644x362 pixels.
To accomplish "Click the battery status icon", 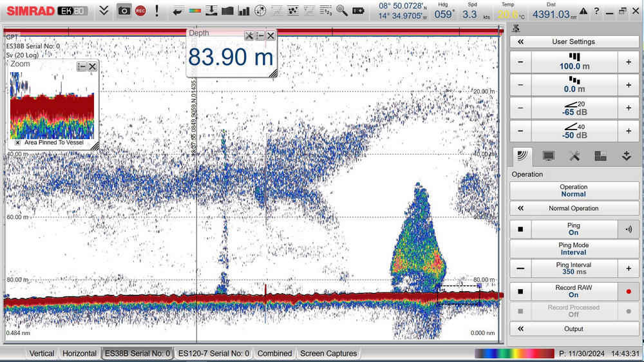I will coord(358,11).
